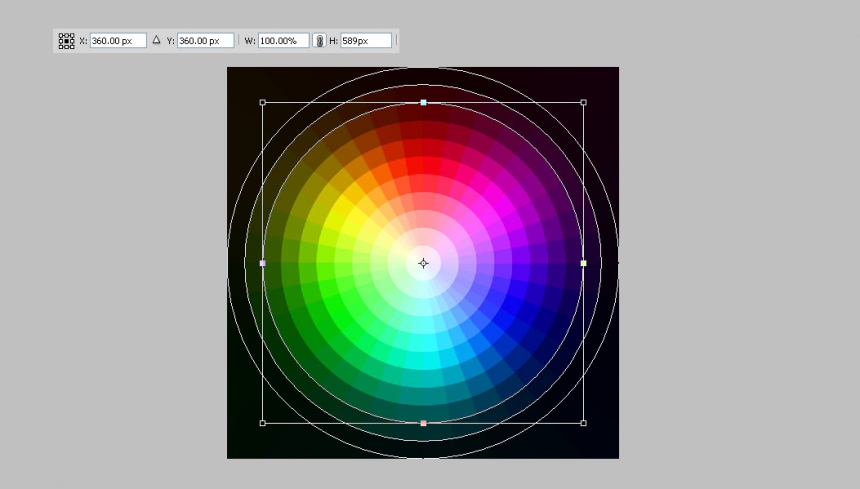Click the H height input field
The height and width of the screenshot is (489, 860).
(366, 41)
